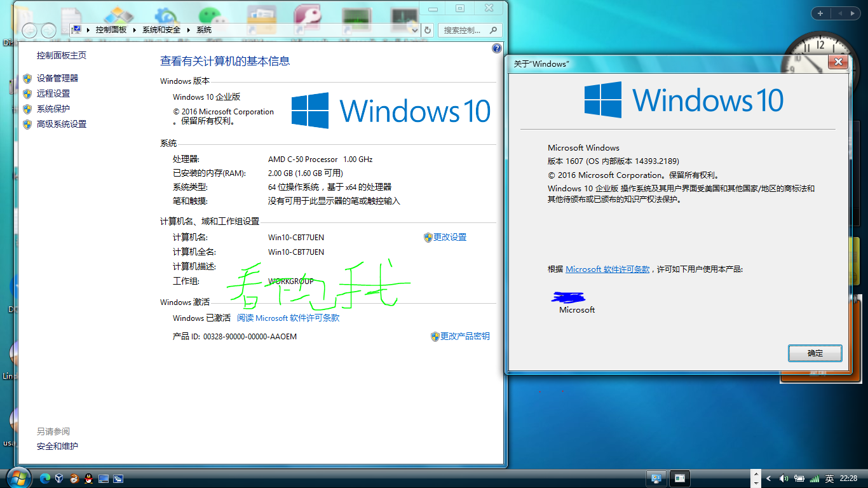The height and width of the screenshot is (488, 868).
Task: Open 高级系统设置 in the sidebar
Action: tap(62, 124)
